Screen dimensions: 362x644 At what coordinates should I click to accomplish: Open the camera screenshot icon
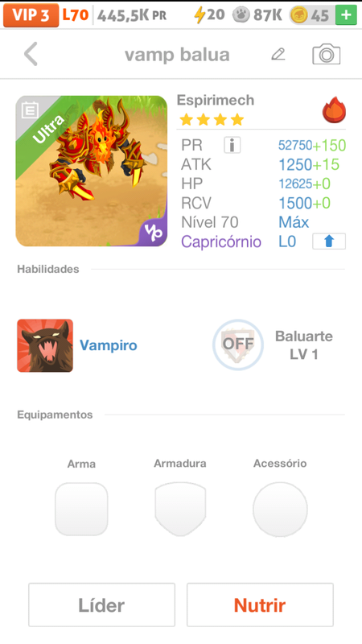click(327, 54)
